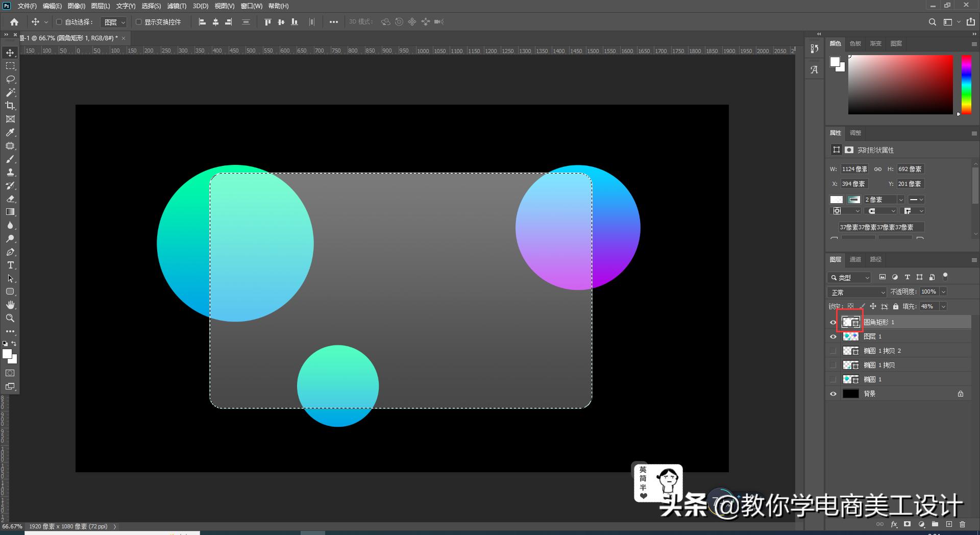
Task: Open the layer styles fx menu
Action: pyautogui.click(x=894, y=524)
